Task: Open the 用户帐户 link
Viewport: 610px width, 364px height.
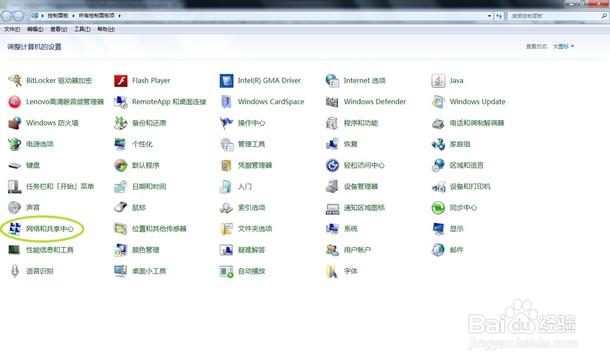Action: click(357, 250)
